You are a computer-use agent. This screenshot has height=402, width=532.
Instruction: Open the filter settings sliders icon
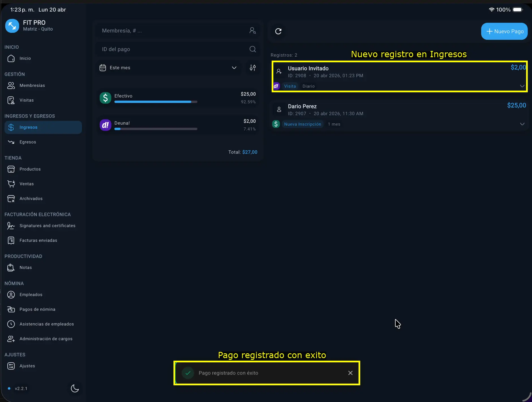coord(252,68)
